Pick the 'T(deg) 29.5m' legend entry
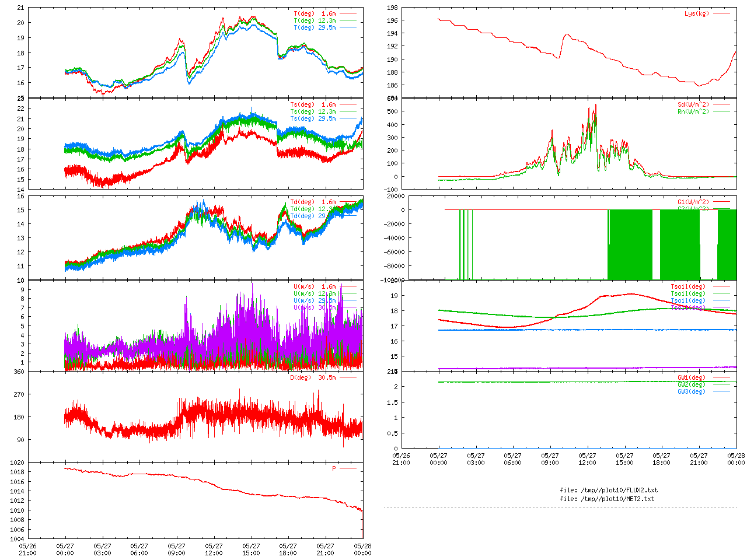Screen dimensions: 747x560 click(x=315, y=27)
